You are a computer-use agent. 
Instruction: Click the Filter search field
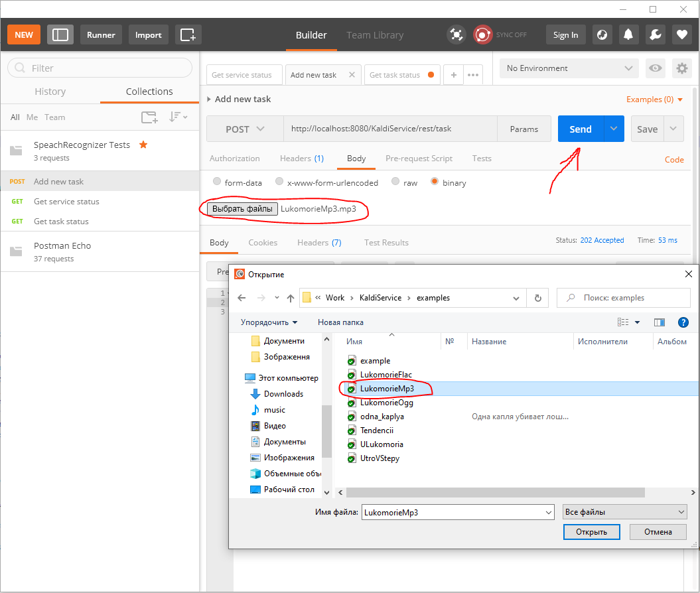(100, 68)
